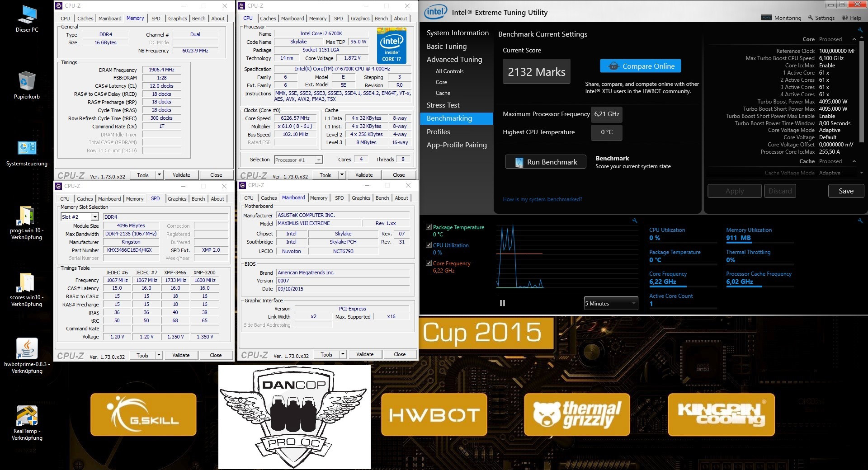868x470 pixels.
Task: Open the Processor #1 selection dropdown
Action: point(319,160)
